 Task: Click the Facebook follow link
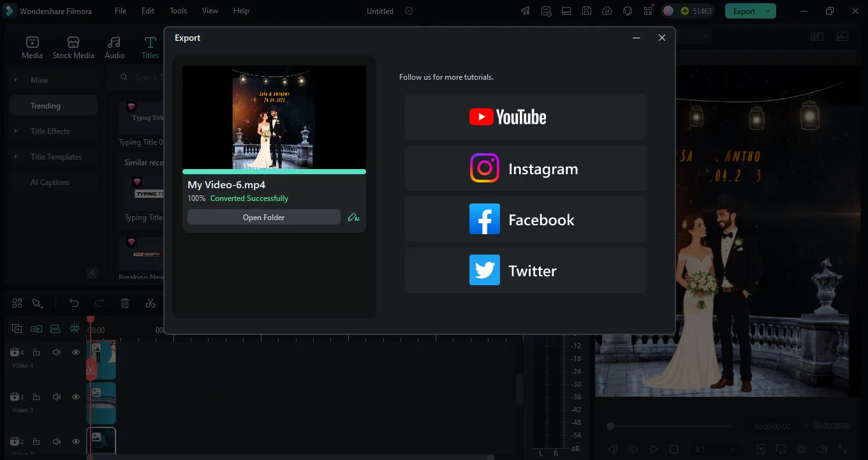tap(526, 219)
